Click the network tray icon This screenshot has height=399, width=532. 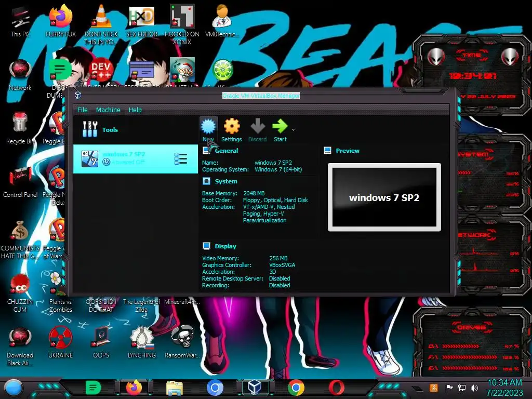[x=461, y=388]
